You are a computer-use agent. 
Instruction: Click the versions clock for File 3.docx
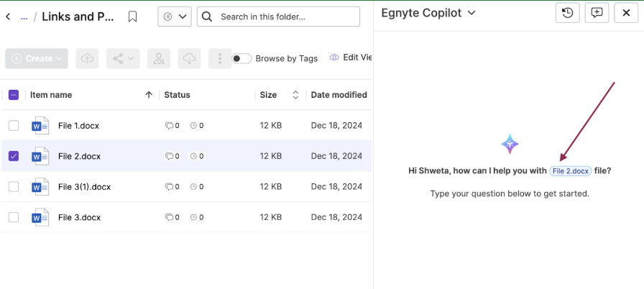point(197,217)
